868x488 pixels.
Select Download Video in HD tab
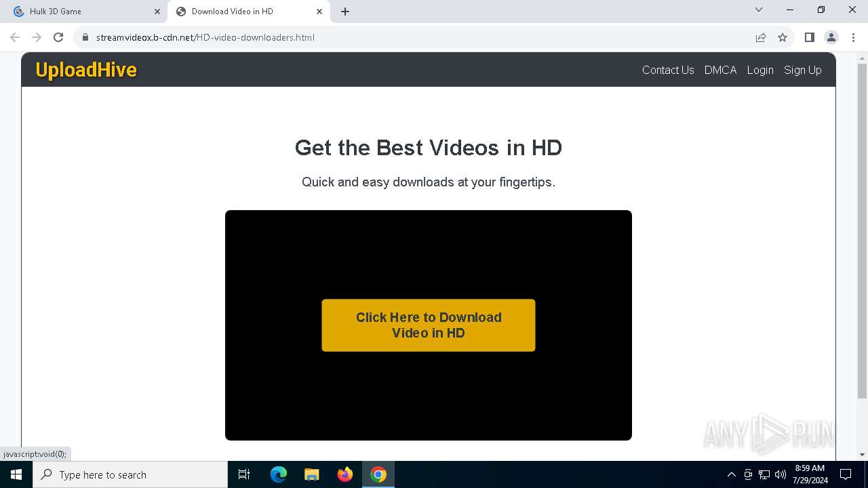(x=249, y=12)
